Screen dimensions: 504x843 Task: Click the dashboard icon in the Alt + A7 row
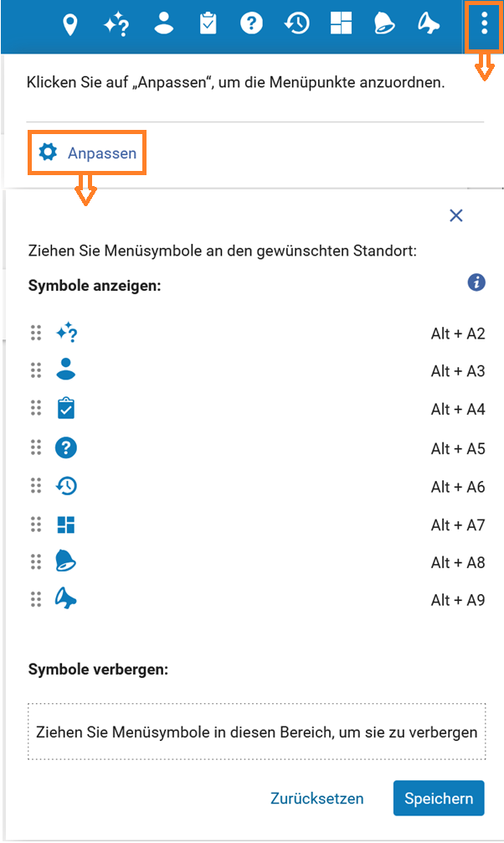(66, 525)
